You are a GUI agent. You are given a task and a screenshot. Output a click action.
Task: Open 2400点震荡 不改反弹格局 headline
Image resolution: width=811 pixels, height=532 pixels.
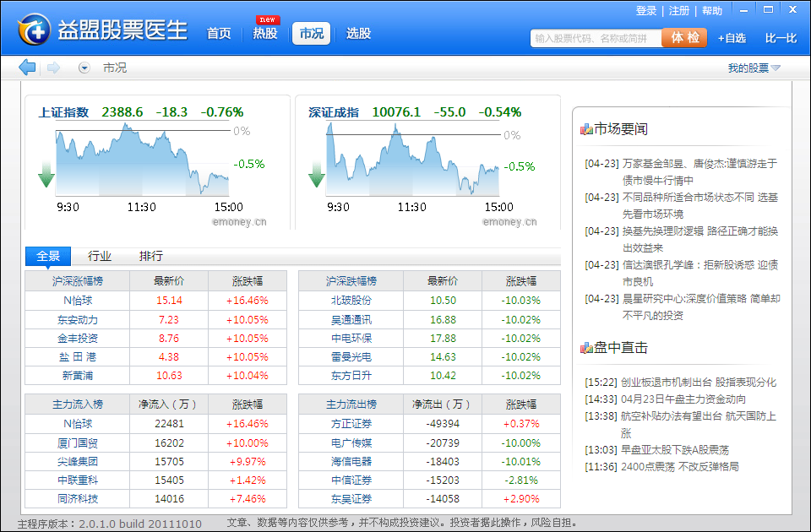pos(679,467)
